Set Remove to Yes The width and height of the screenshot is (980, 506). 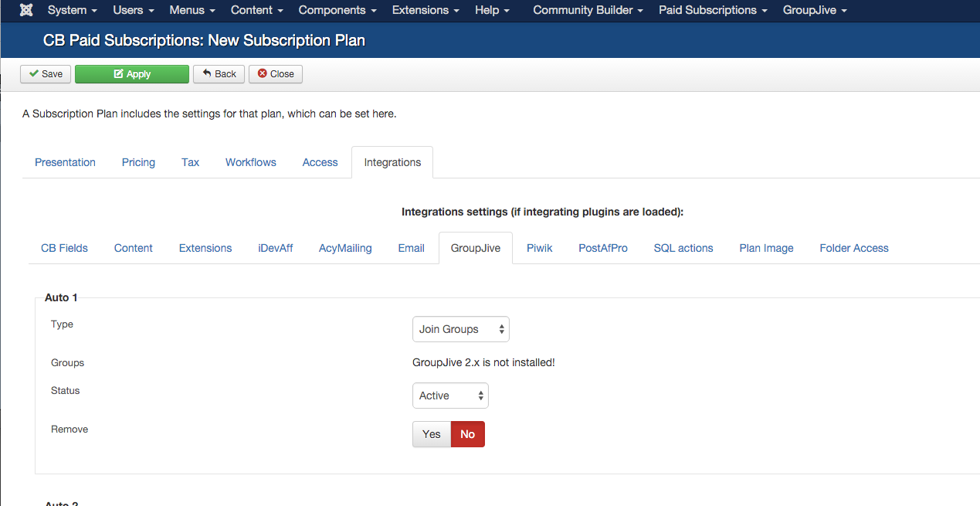click(x=432, y=434)
